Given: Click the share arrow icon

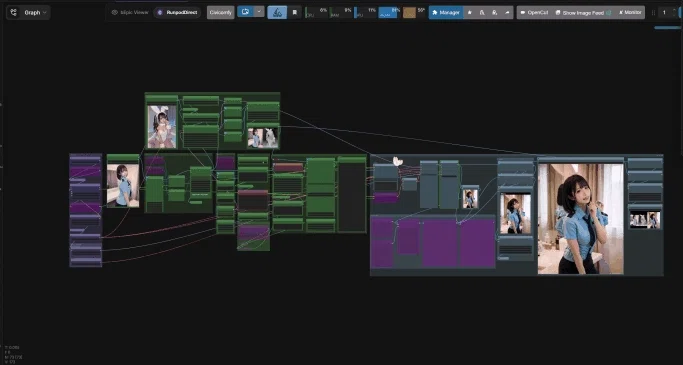Looking at the screenshot, I should (x=507, y=13).
